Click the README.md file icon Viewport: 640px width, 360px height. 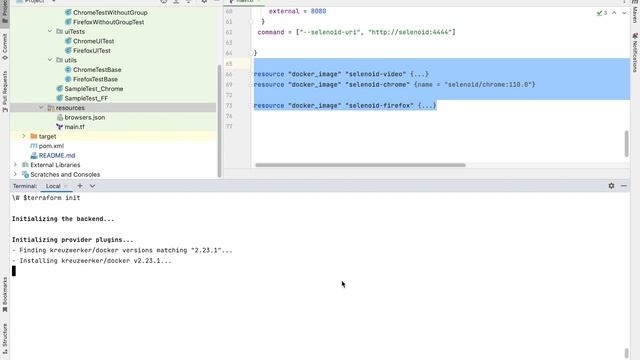pyautogui.click(x=34, y=156)
